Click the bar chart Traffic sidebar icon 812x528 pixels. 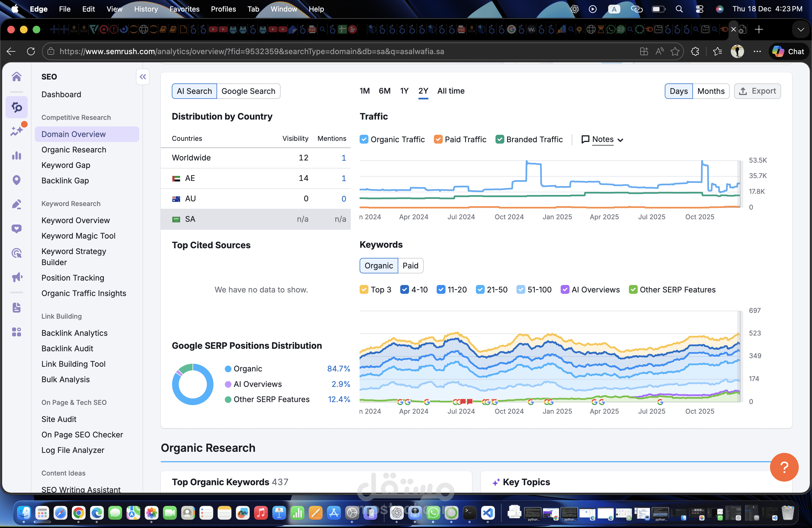click(x=16, y=155)
